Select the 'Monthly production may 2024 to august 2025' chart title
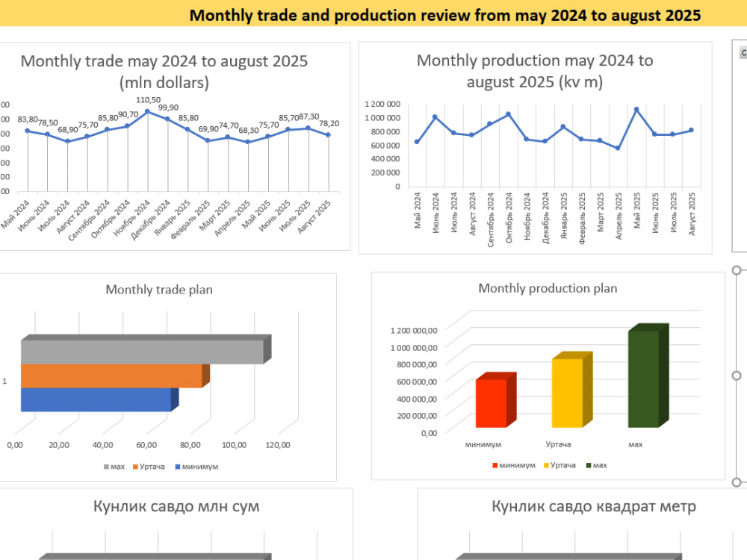Image resolution: width=747 pixels, height=560 pixels. pos(535,71)
